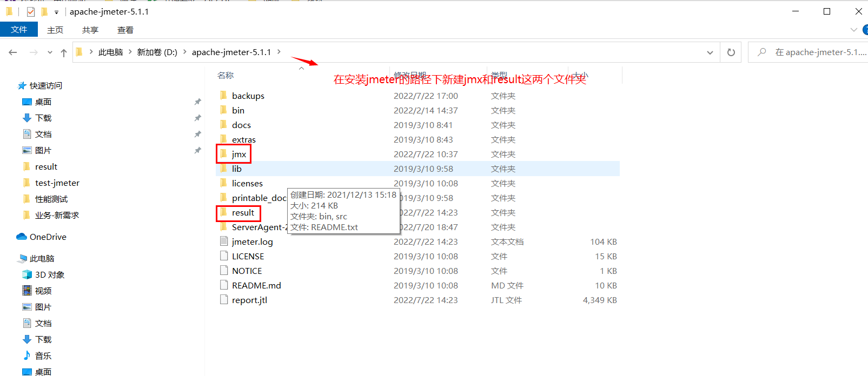Image resolution: width=868 pixels, height=376 pixels.
Task: Click the JTL 文件 type cell
Action: click(x=506, y=300)
